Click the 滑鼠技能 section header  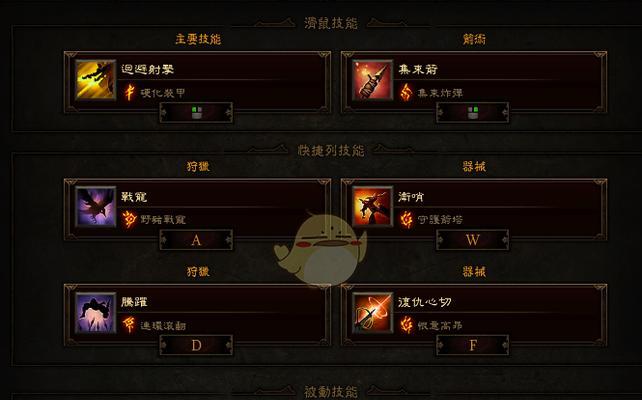(331, 23)
